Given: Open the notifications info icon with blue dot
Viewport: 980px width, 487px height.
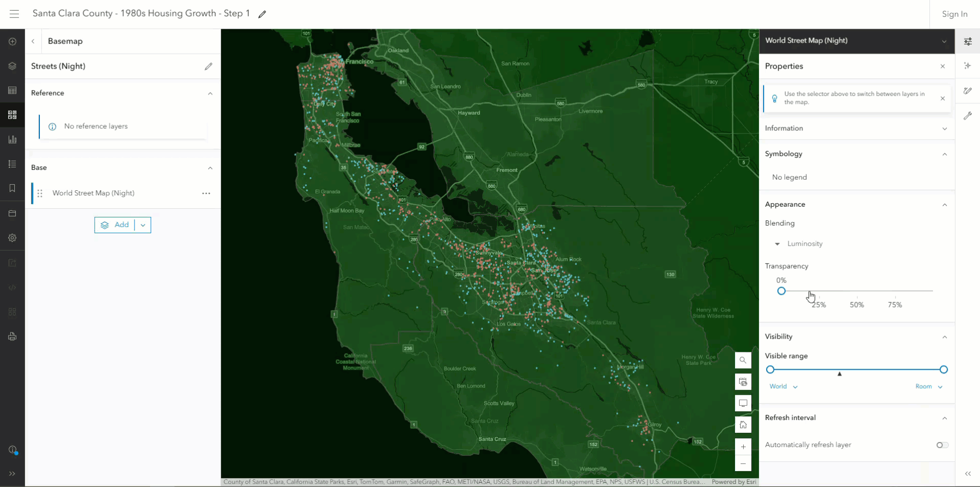Looking at the screenshot, I should [x=13, y=450].
